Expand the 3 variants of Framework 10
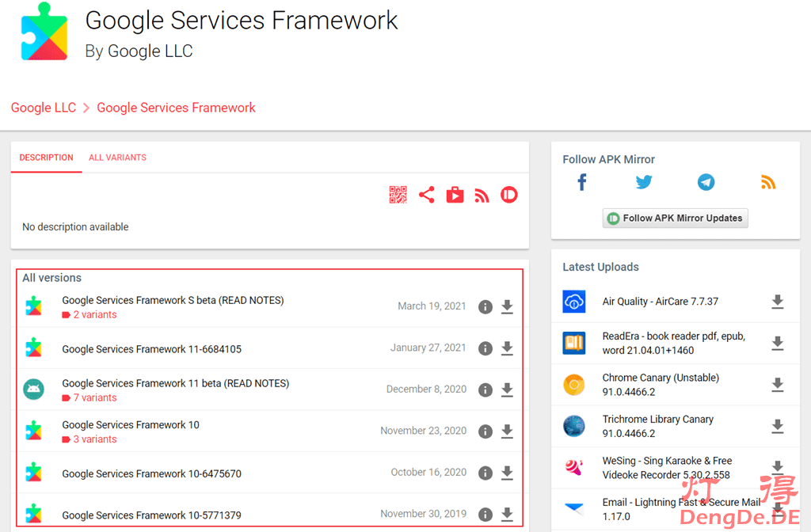This screenshot has height=532, width=811. [x=88, y=439]
